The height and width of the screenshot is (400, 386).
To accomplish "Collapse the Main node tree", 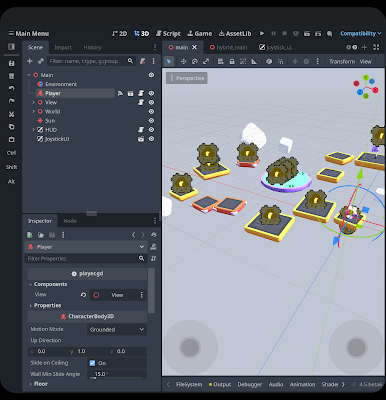I will pyautogui.click(x=29, y=75).
